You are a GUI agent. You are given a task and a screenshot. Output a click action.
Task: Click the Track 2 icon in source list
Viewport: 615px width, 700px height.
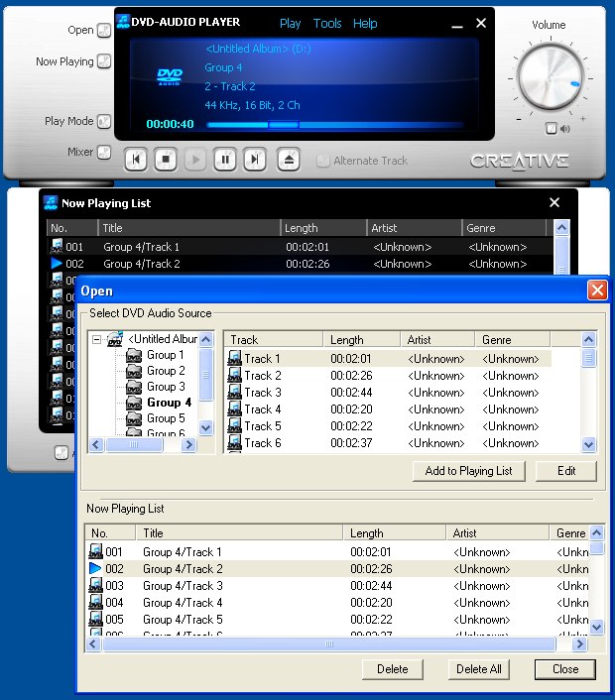234,376
